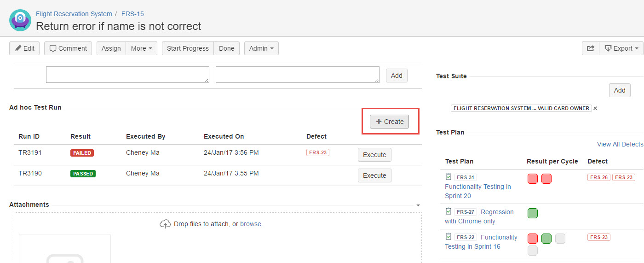Remove the Valid Card Owner test suite
Image resolution: width=644 pixels, height=263 pixels.
pos(595,108)
